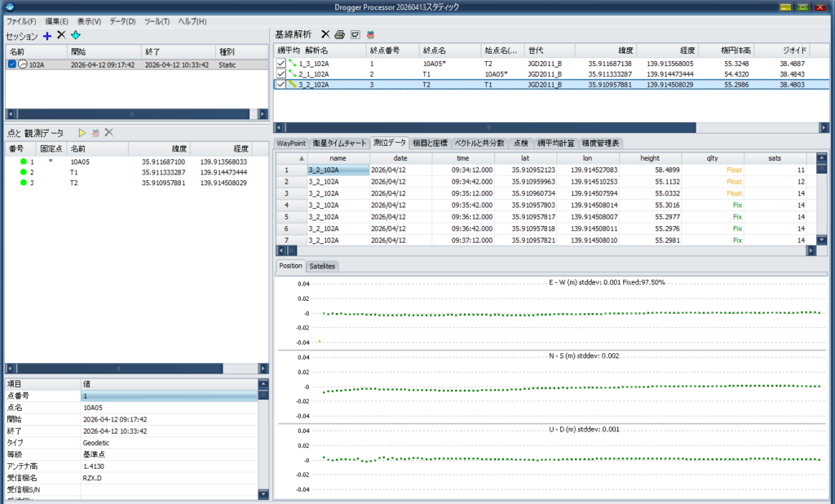Toggle checkbox for baseline 2_1_102A
The image size is (835, 504).
click(281, 74)
